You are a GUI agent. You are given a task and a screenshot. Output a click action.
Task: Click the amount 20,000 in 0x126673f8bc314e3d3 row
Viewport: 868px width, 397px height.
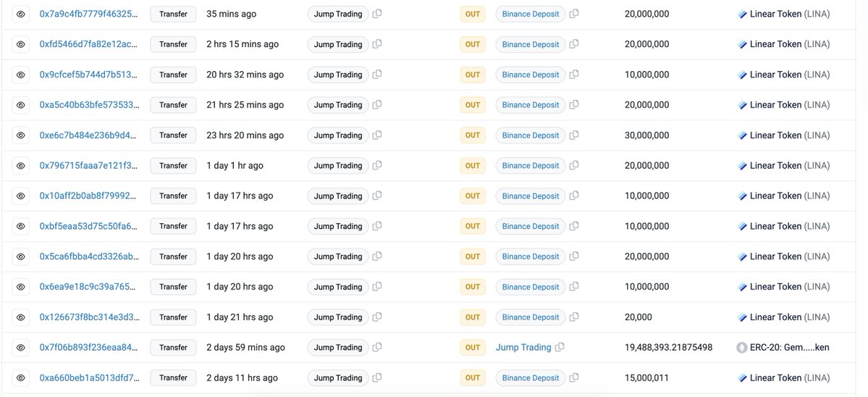639,317
